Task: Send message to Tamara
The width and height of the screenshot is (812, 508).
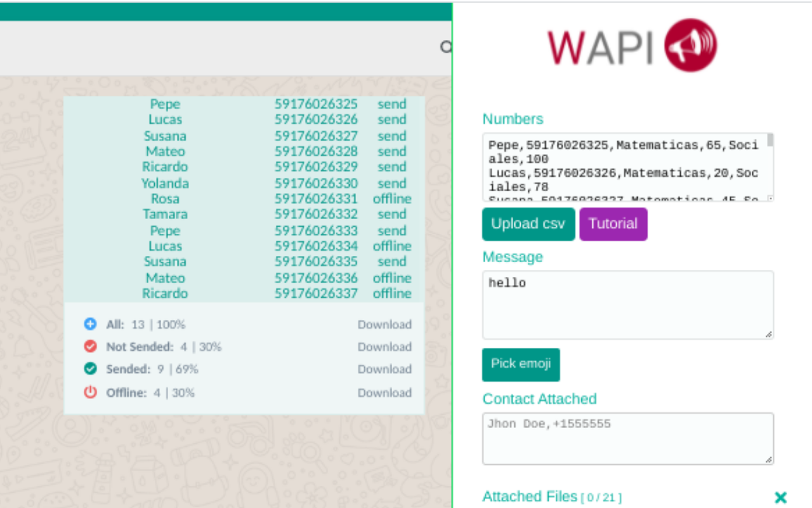Action: (x=391, y=214)
